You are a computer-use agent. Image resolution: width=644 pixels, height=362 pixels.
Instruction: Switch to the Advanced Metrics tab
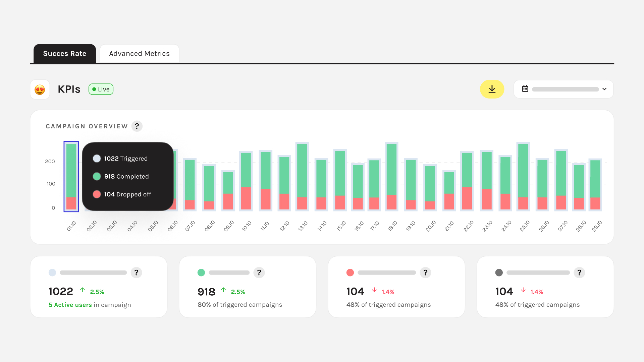tap(139, 54)
